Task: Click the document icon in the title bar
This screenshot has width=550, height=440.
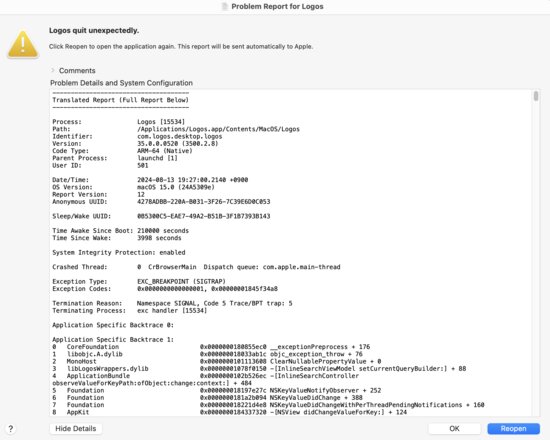Action: (x=224, y=6)
